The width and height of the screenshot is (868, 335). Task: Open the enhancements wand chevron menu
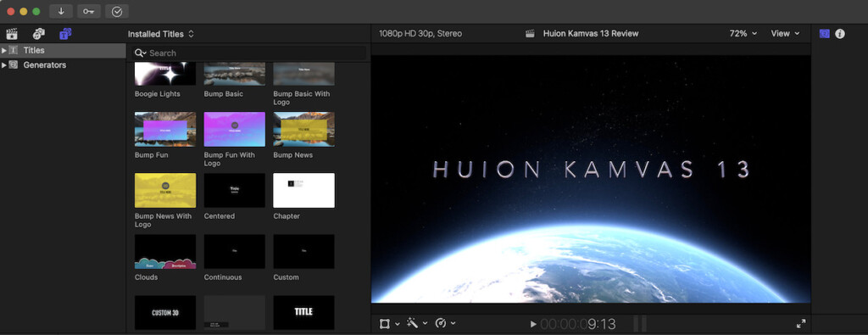(426, 323)
